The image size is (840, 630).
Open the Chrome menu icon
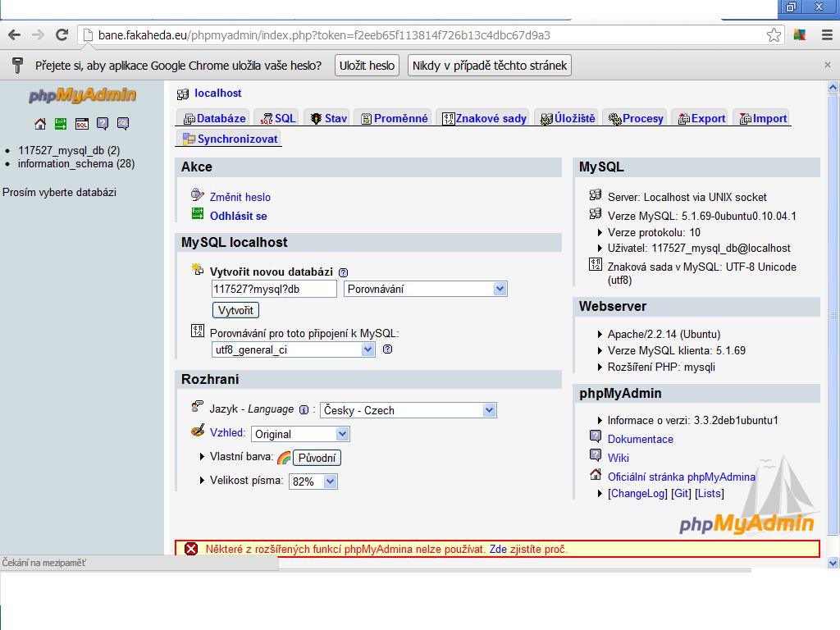(x=827, y=35)
